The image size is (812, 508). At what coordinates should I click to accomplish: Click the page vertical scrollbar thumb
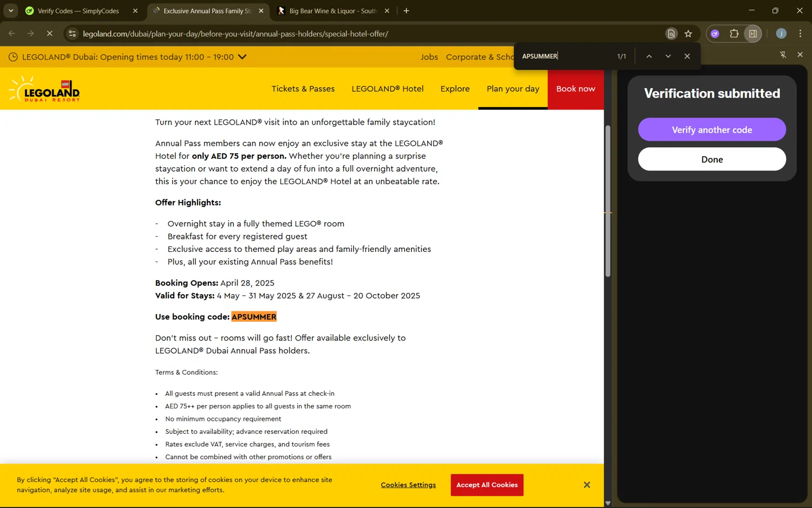click(x=608, y=200)
